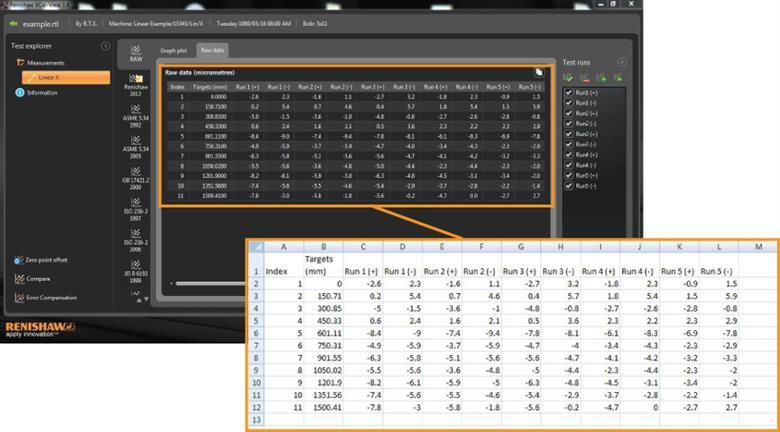Select Excel row 13 header
This screenshot has height=432, width=780.
tap(256, 420)
